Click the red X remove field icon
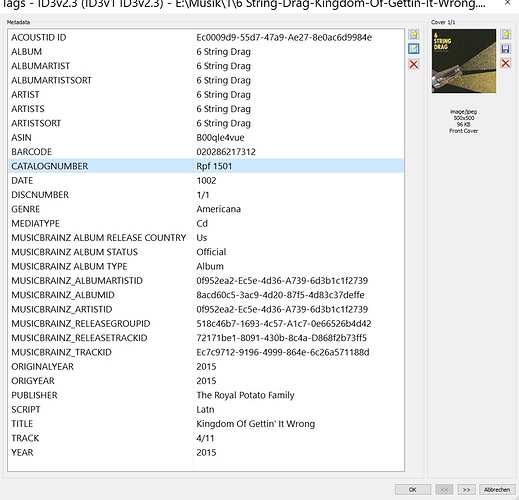This screenshot has height=500, width=519. [x=414, y=64]
